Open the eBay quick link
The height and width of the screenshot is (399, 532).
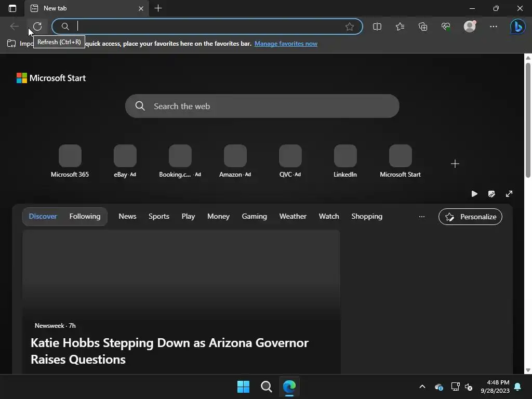(x=125, y=161)
